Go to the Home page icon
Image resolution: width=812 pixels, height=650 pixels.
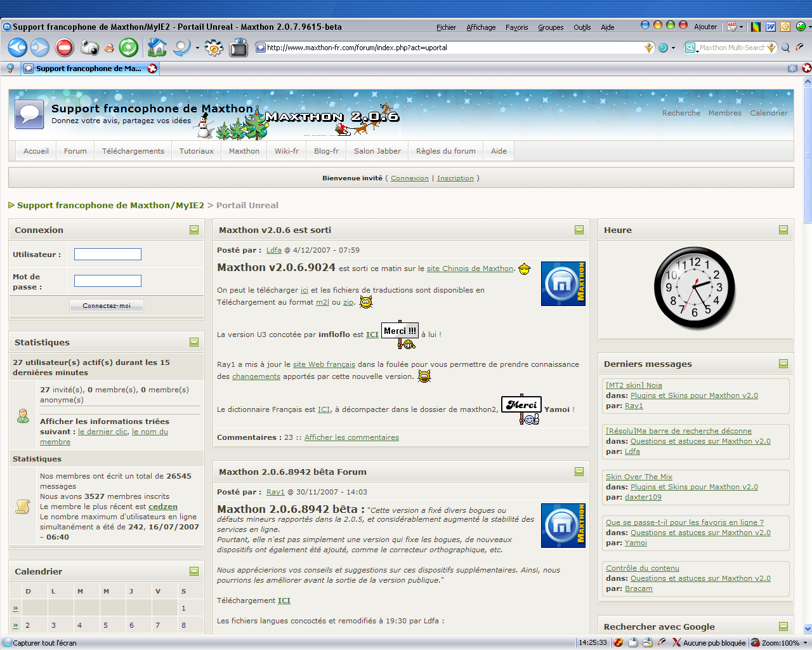coord(157,48)
